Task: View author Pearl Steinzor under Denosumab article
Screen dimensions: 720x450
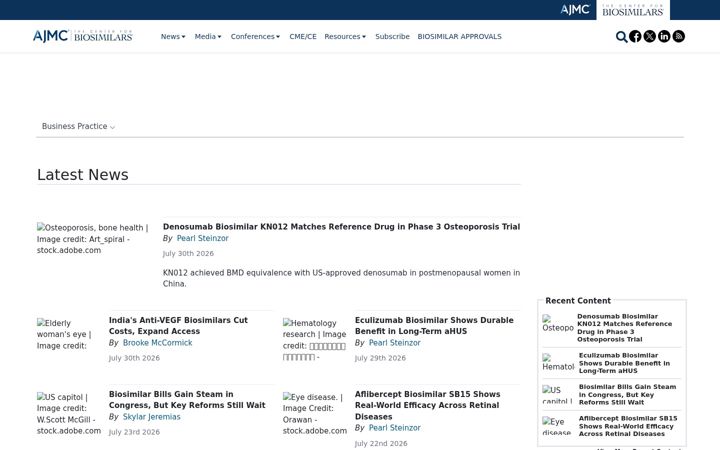Action: click(202, 238)
